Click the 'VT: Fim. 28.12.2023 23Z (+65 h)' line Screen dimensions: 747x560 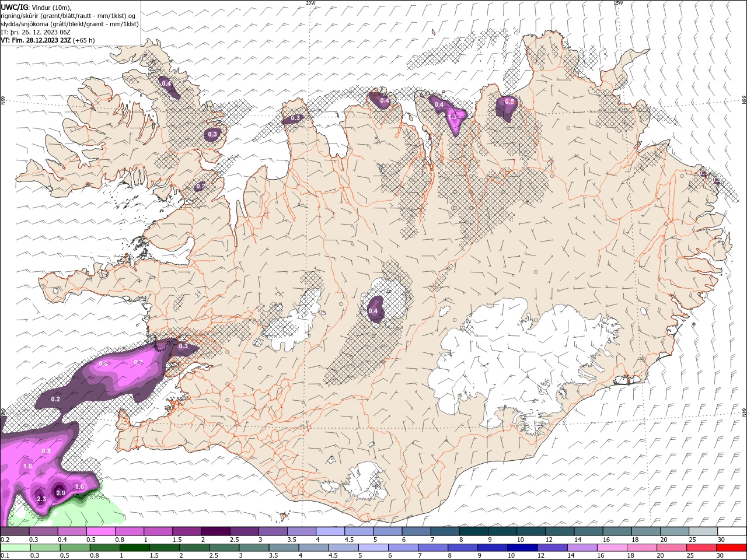(48, 40)
